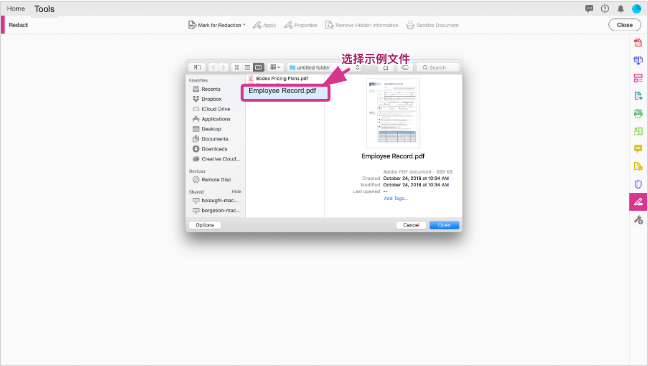This screenshot has width=648, height=366.
Task: Open the user profile avatar
Action: pyautogui.click(x=636, y=9)
